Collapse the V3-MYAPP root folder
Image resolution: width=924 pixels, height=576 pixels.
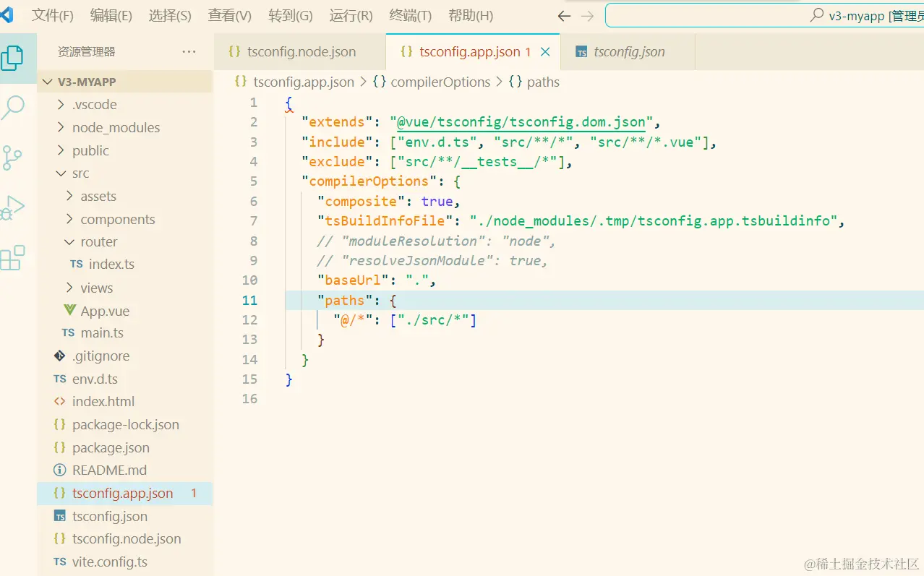125,82
